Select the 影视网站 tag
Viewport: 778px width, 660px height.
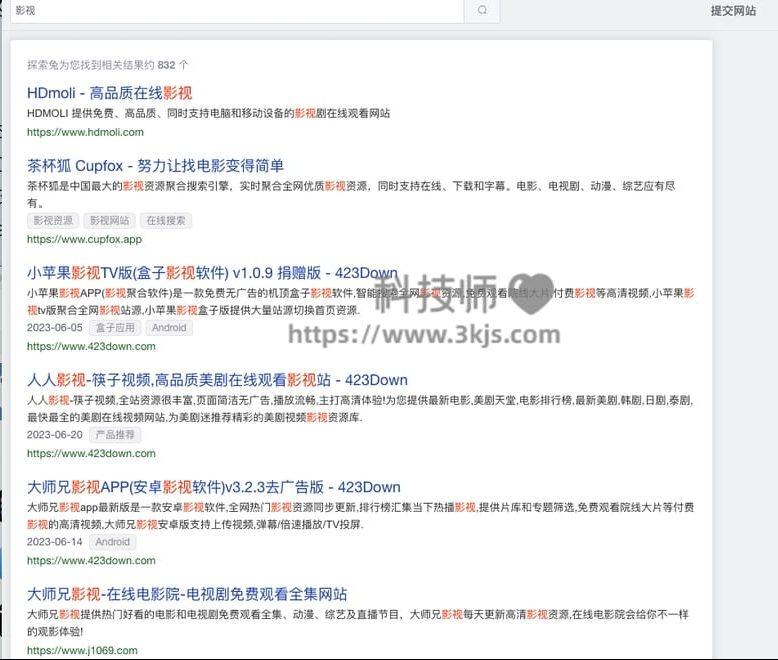click(x=110, y=220)
